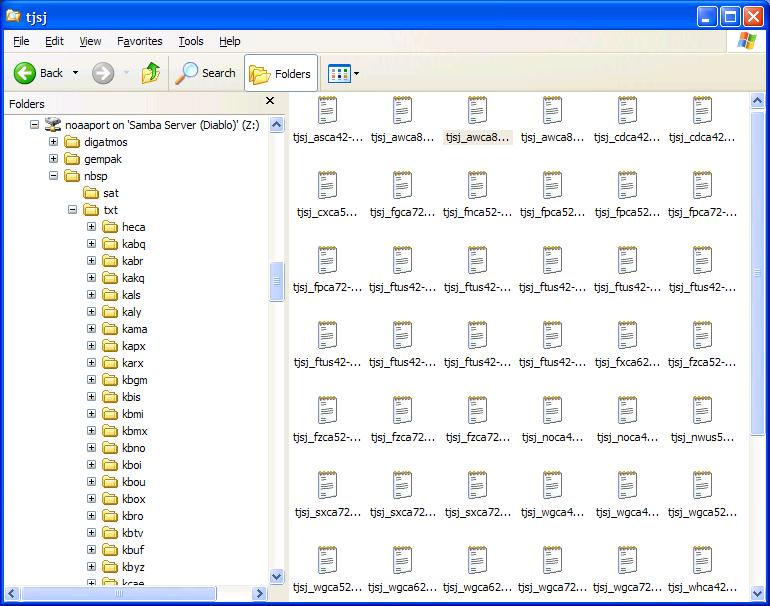Open the View menu

pyautogui.click(x=90, y=41)
